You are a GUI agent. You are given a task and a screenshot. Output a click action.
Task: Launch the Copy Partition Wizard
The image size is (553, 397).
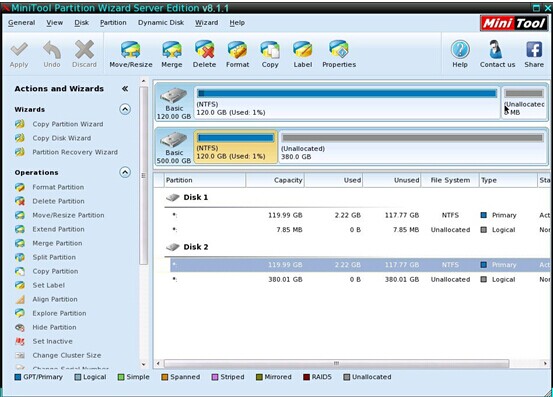[68, 124]
